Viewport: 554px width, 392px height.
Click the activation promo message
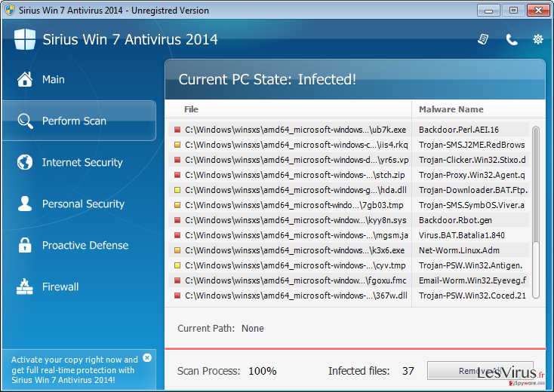point(74,369)
